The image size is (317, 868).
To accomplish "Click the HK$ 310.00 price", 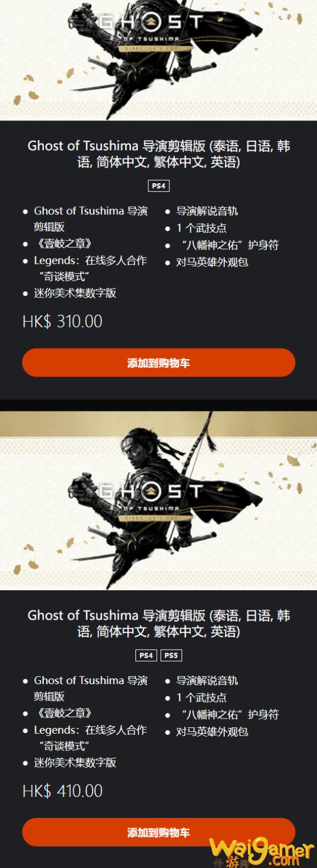I will [62, 321].
